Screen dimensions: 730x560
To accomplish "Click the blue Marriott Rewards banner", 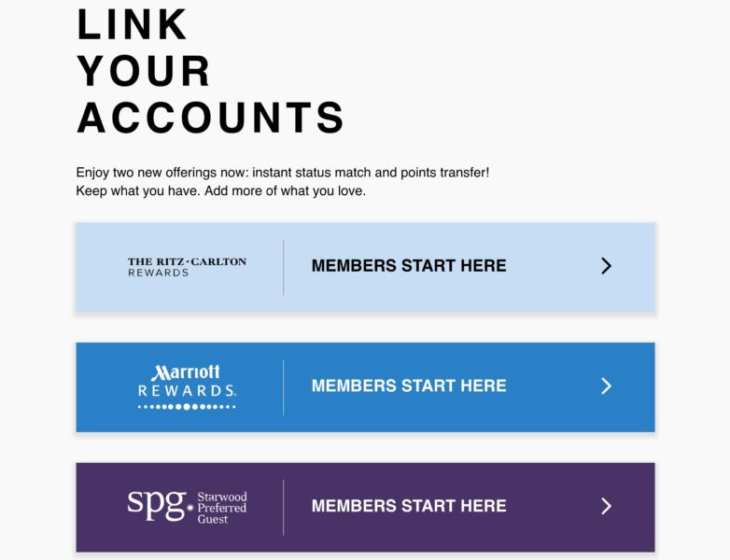I will (x=365, y=387).
